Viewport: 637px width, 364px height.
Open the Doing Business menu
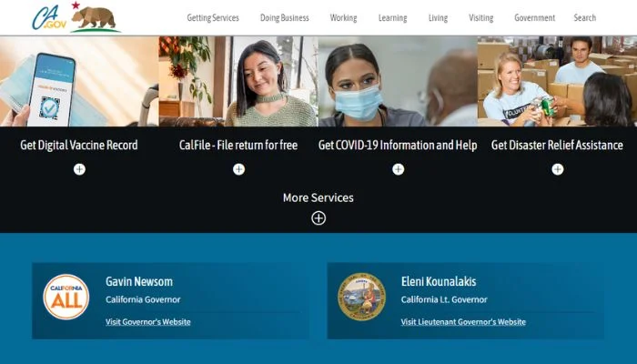(284, 18)
